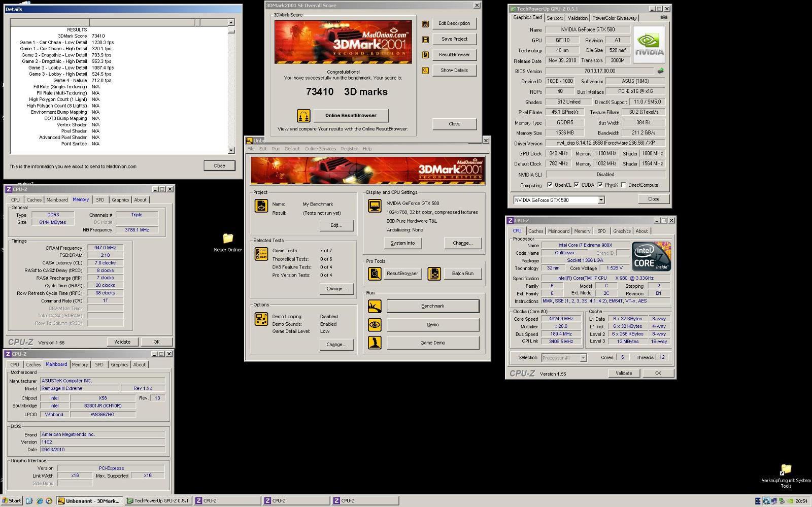Image resolution: width=812 pixels, height=507 pixels.
Task: Click the Intel Core i7 logo in CPU-Z
Action: (651, 256)
